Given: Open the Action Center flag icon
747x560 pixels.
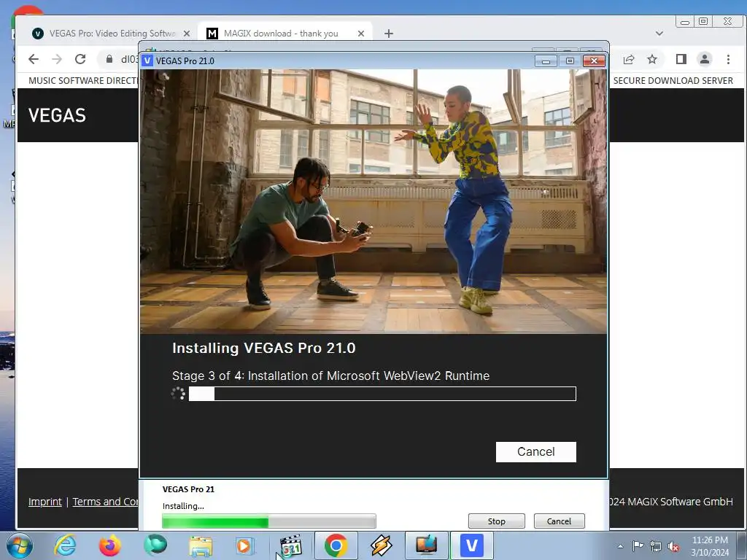Looking at the screenshot, I should pyautogui.click(x=638, y=546).
